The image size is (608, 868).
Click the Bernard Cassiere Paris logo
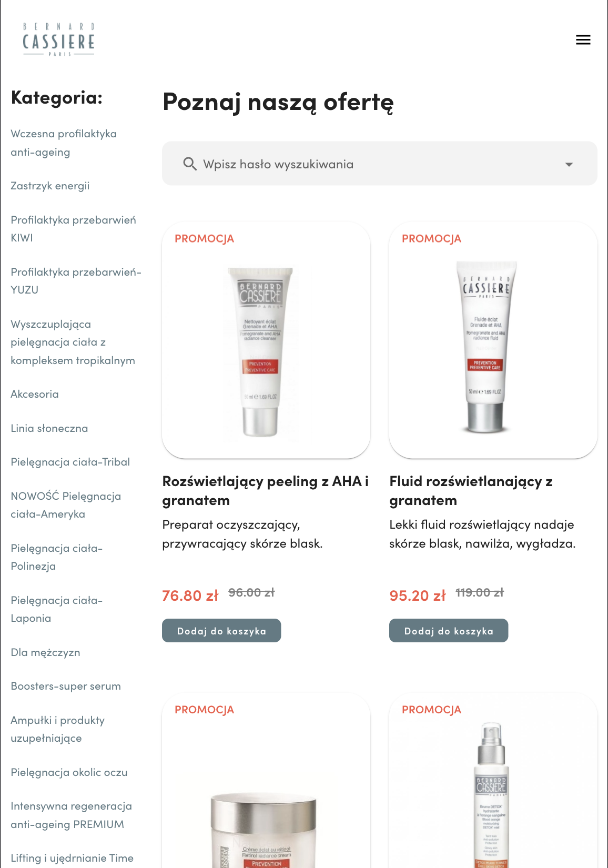tap(58, 40)
